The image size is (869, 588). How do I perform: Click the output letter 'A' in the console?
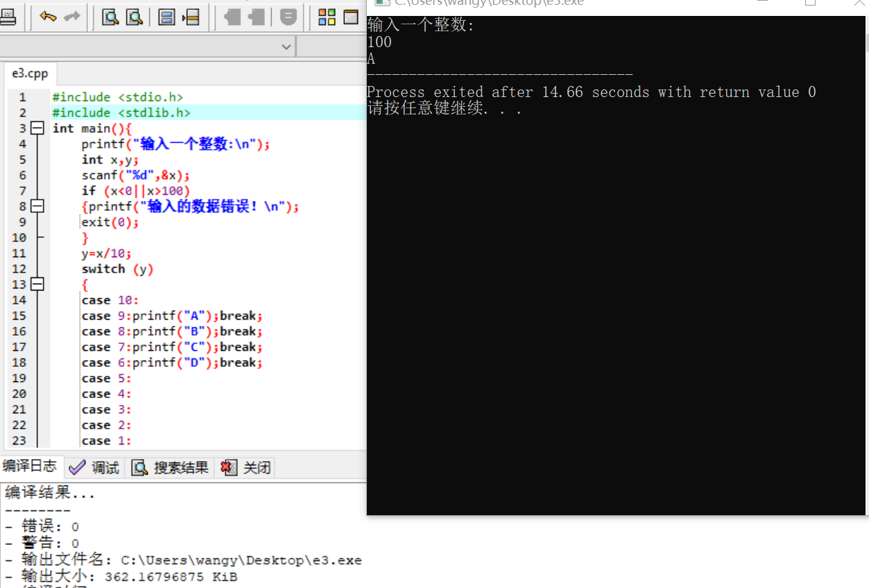point(371,59)
